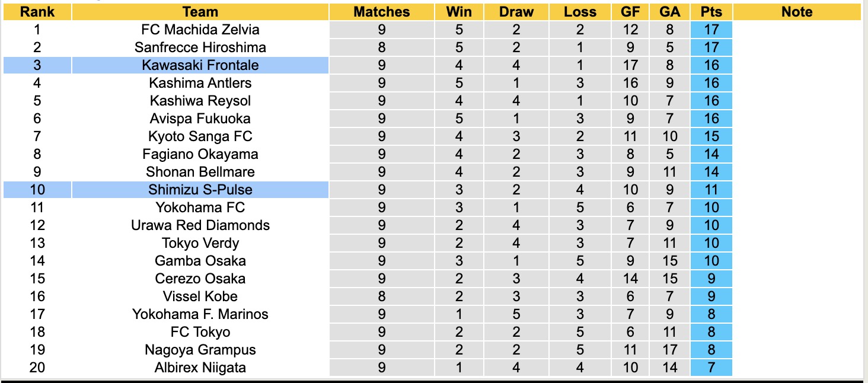Click the Pts cell for Kyoto Sanga FC
The image size is (868, 383).
tap(711, 136)
